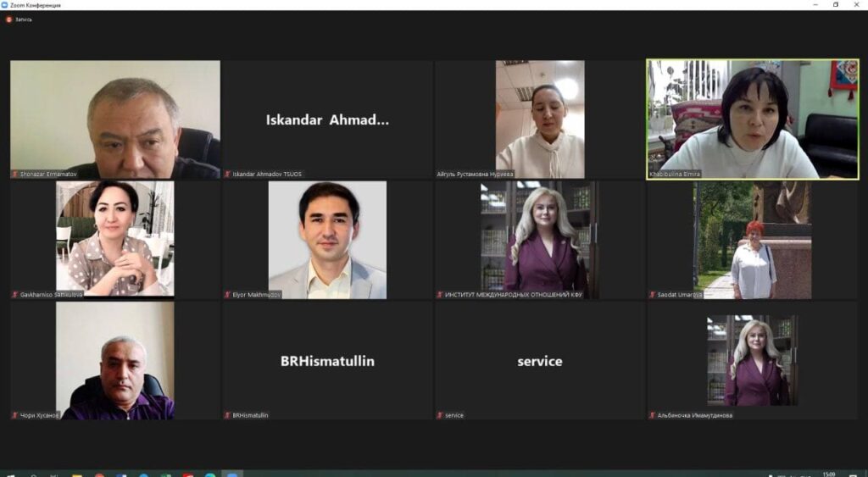The height and width of the screenshot is (477, 868).
Task: Select Айгуль Рустамовна Нуриева's video tile
Action: tap(540, 119)
